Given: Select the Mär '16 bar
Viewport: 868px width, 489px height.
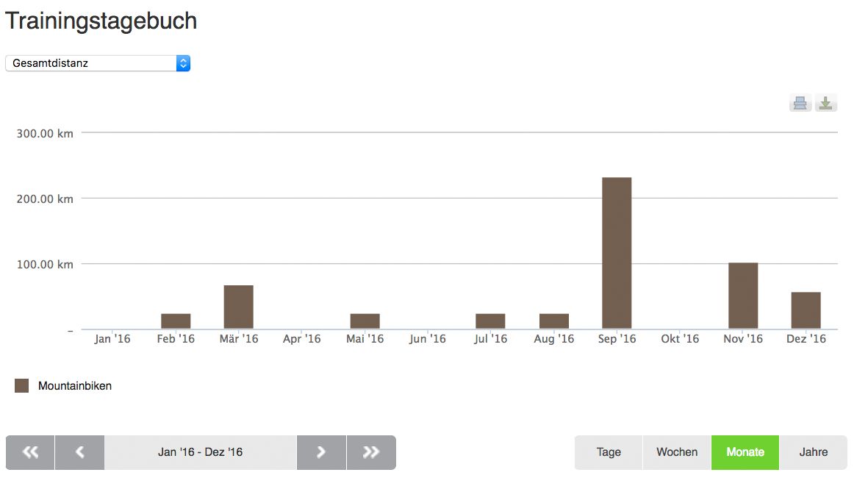Looking at the screenshot, I should pyautogui.click(x=239, y=307).
